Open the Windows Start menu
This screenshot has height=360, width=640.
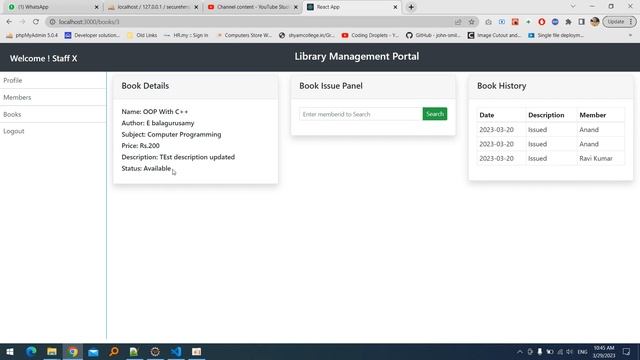coord(10,351)
